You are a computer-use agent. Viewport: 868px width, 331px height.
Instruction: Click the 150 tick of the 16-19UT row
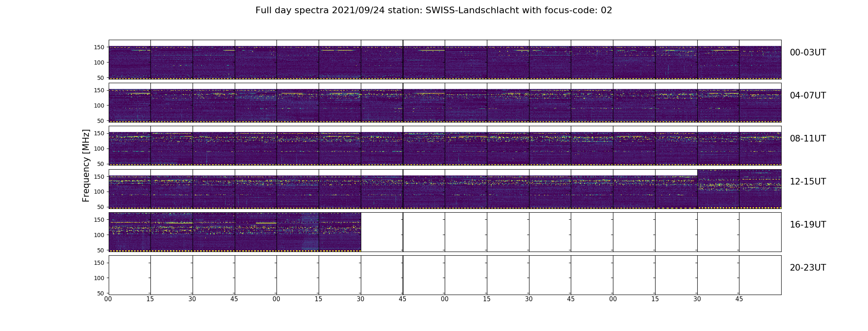[100, 220]
